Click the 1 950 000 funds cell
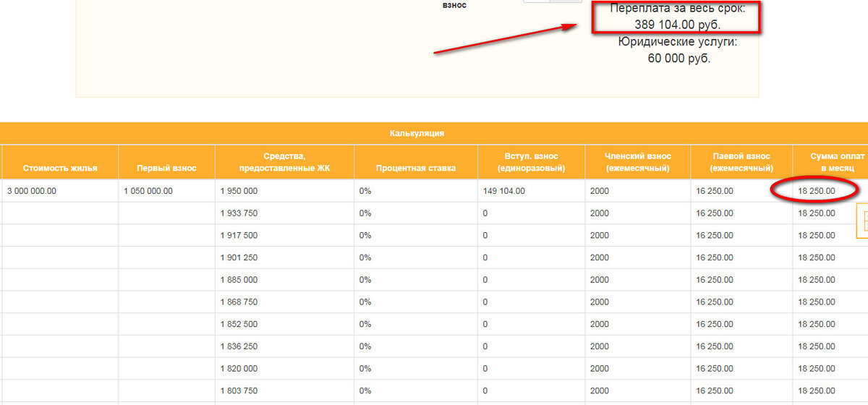Image resolution: width=868 pixels, height=405 pixels. pyautogui.click(x=284, y=191)
